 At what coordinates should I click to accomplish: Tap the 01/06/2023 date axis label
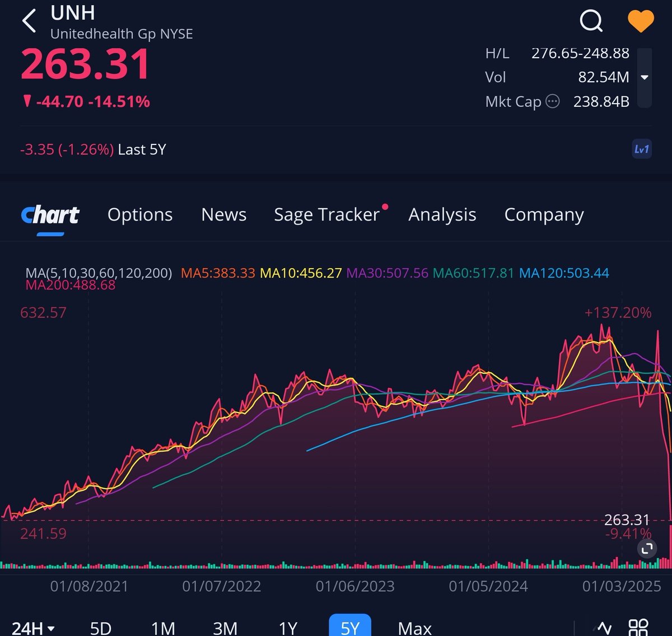pos(355,586)
